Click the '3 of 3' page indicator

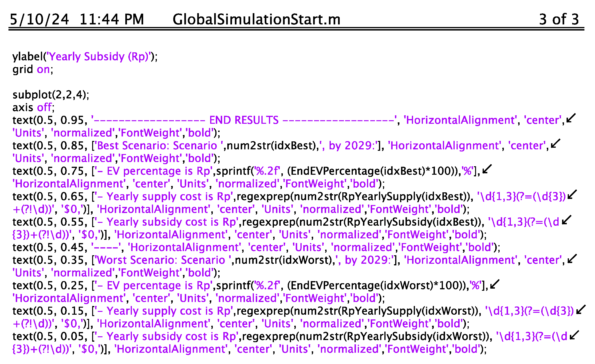[559, 19]
